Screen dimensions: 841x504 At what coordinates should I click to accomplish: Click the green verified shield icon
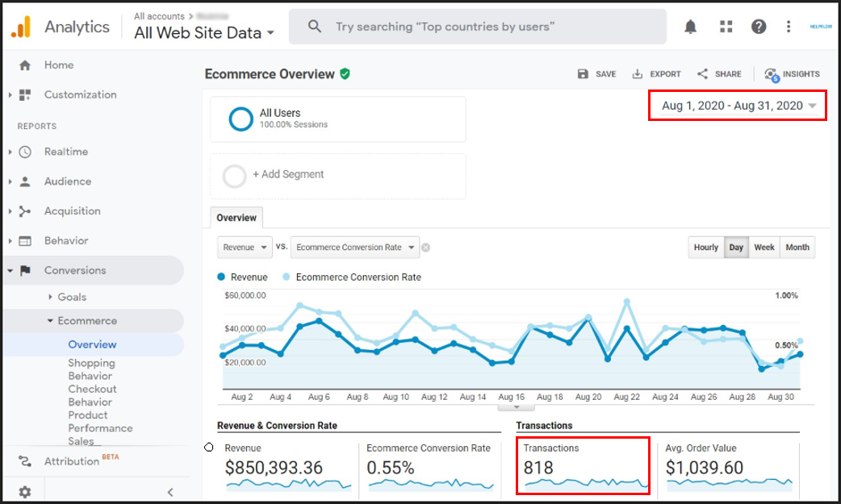(x=345, y=74)
